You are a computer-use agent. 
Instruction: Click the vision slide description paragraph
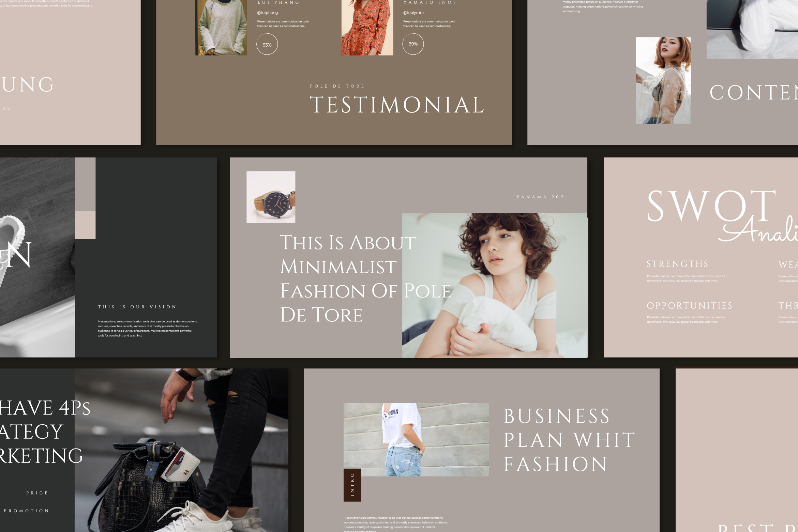pyautogui.click(x=148, y=329)
